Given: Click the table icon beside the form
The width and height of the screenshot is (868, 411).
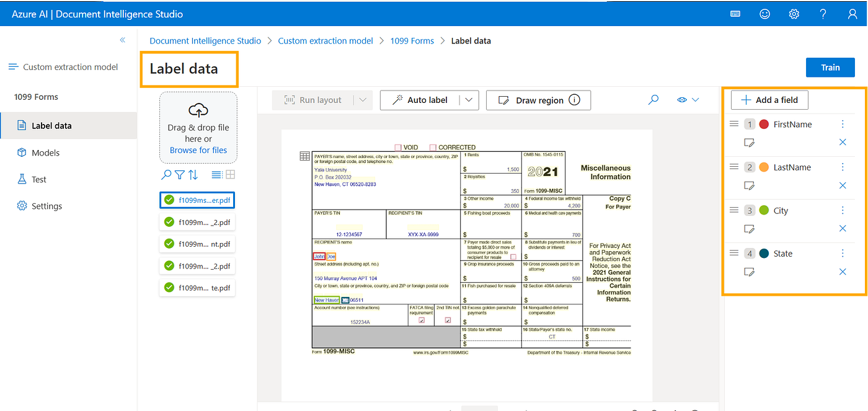Looking at the screenshot, I should [x=304, y=156].
